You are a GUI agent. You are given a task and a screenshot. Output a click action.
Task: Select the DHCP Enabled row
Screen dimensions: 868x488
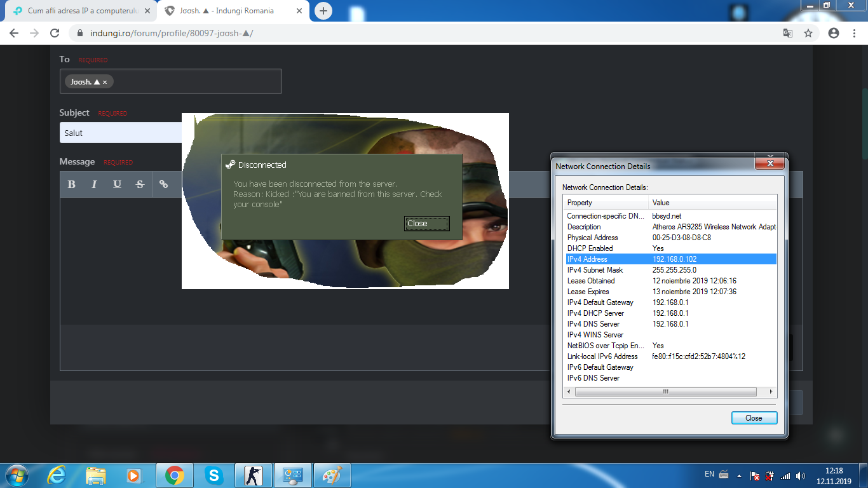click(x=671, y=248)
